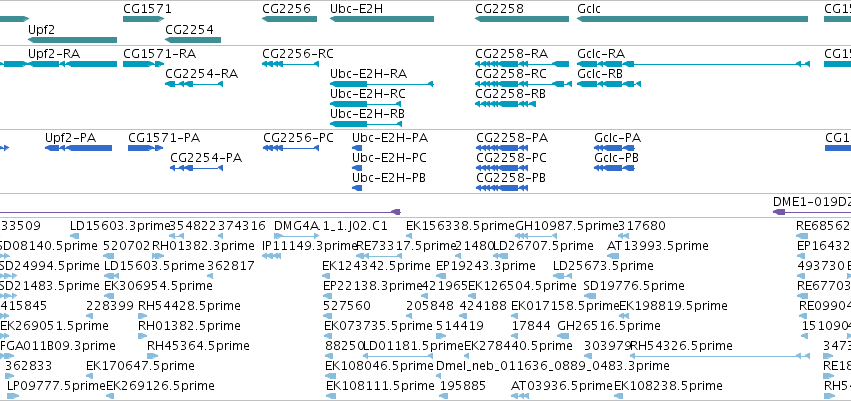Viewport: 851px width, 401px height.
Task: Select the CG2258-PC protein label
Action: click(511, 158)
